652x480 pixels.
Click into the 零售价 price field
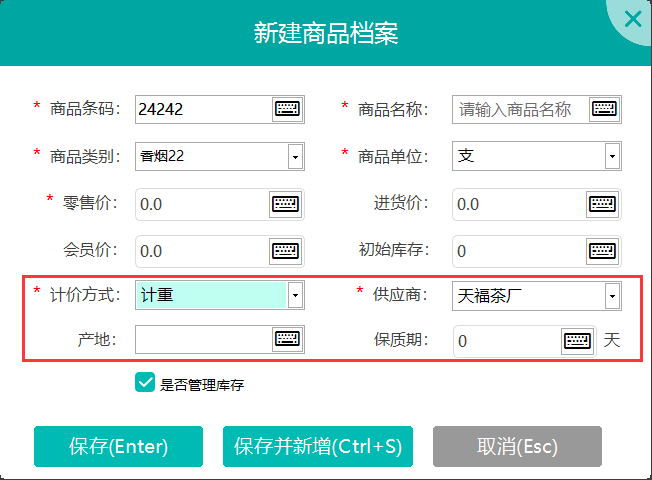point(200,204)
